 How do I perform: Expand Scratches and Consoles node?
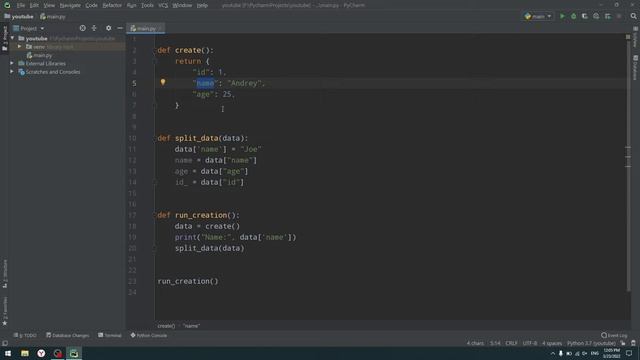[x=12, y=72]
